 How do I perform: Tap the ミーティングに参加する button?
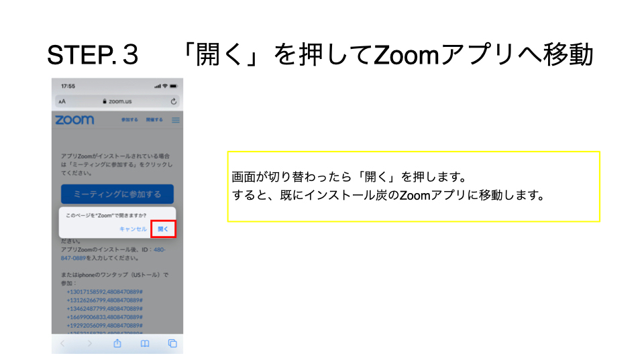point(117,194)
